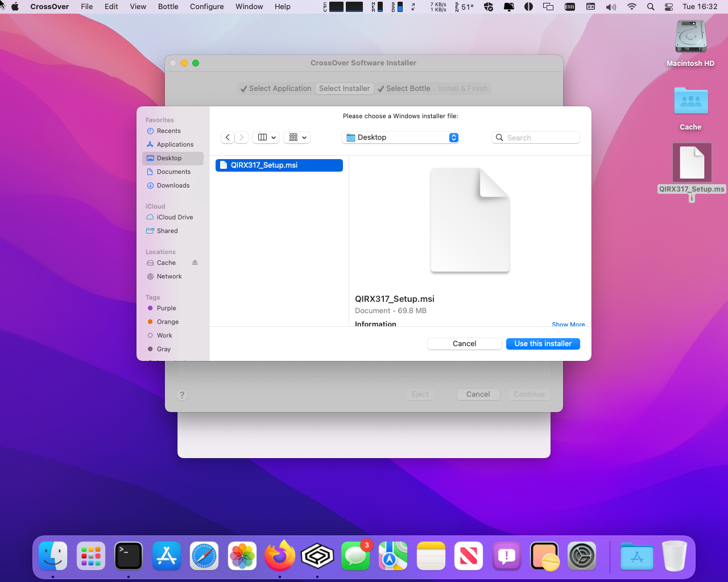The image size is (728, 582).
Task: Open Safari from the Dock
Action: pyautogui.click(x=204, y=555)
